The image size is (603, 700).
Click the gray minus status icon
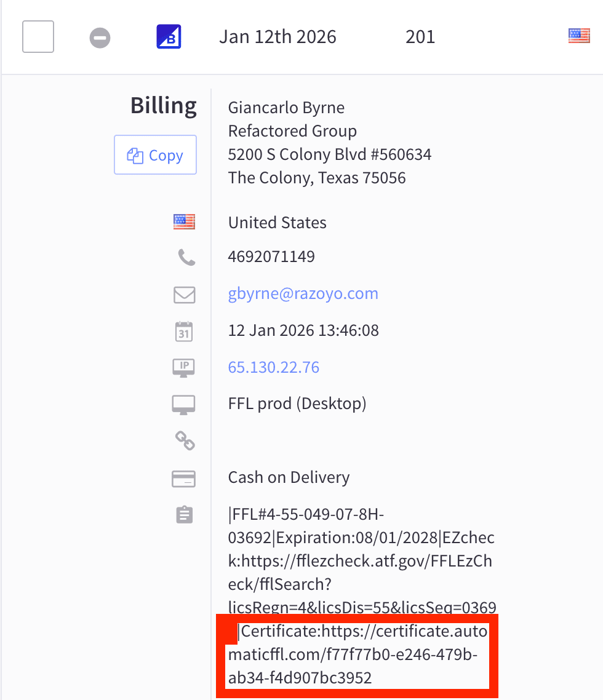click(x=100, y=38)
